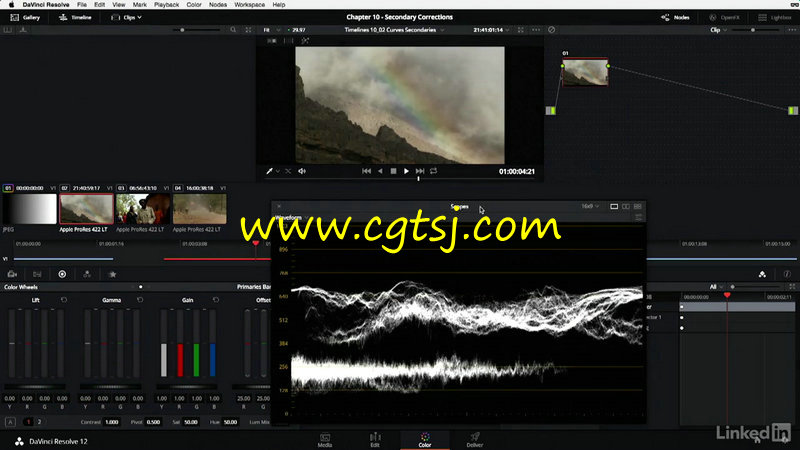Switch Scopes to quad view layout
Image resolution: width=800 pixels, height=450 pixels.
click(638, 207)
